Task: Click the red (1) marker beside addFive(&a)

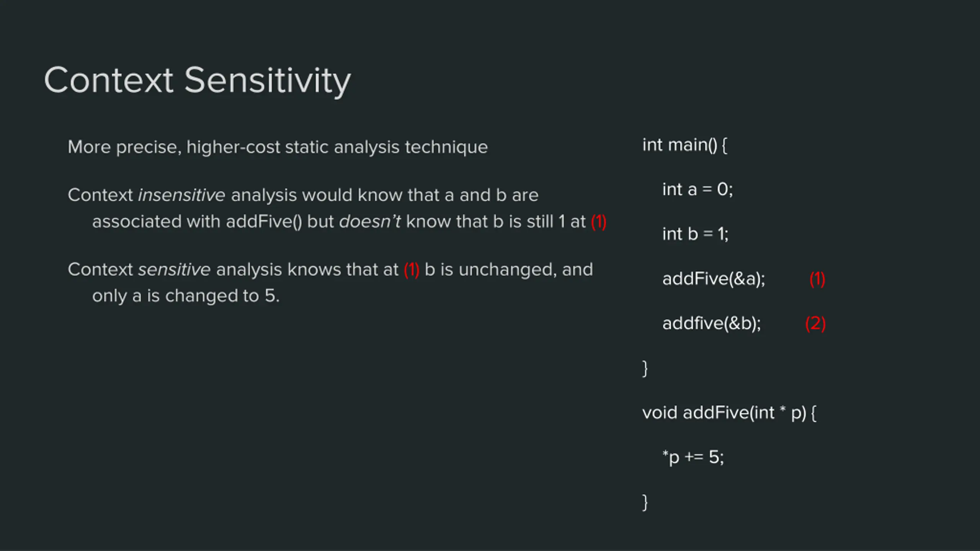Action: click(x=817, y=279)
